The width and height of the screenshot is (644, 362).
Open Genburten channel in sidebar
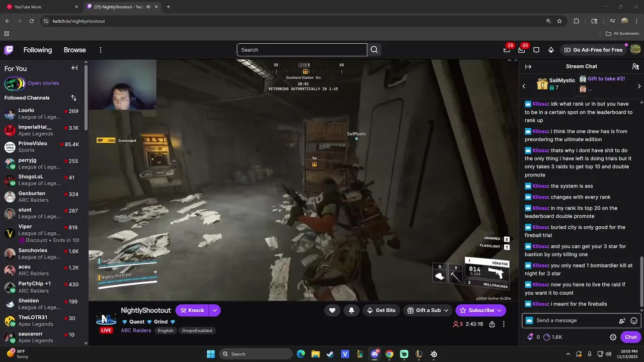[x=42, y=197]
